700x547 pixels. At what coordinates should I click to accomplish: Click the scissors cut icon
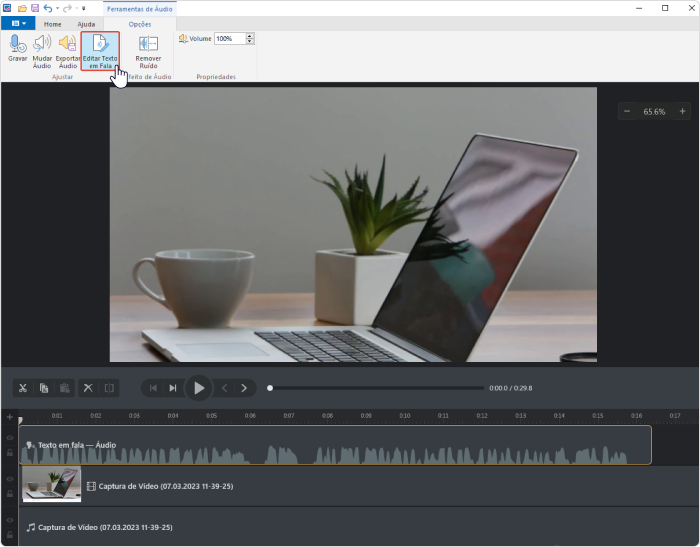pyautogui.click(x=24, y=388)
